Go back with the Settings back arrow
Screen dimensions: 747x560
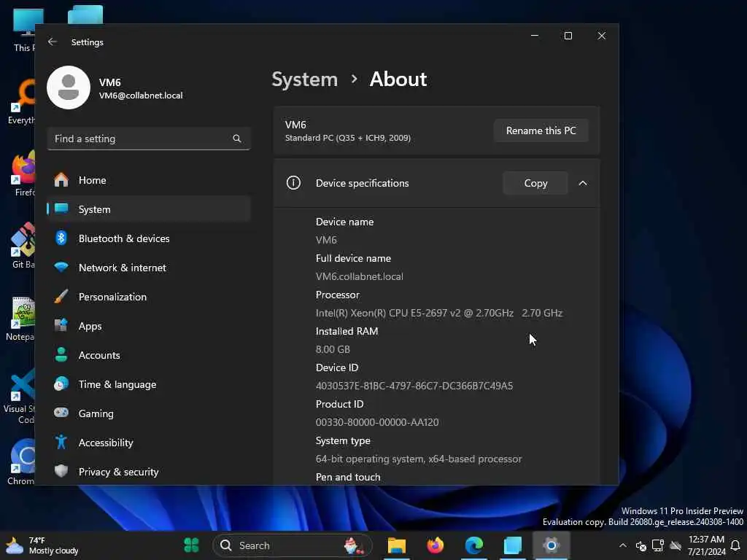pyautogui.click(x=53, y=42)
